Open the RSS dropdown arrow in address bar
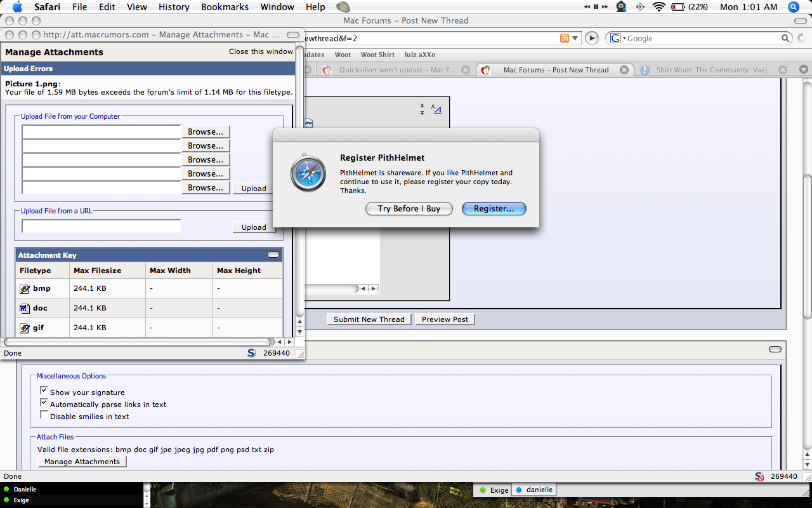This screenshot has width=812, height=508. point(575,38)
